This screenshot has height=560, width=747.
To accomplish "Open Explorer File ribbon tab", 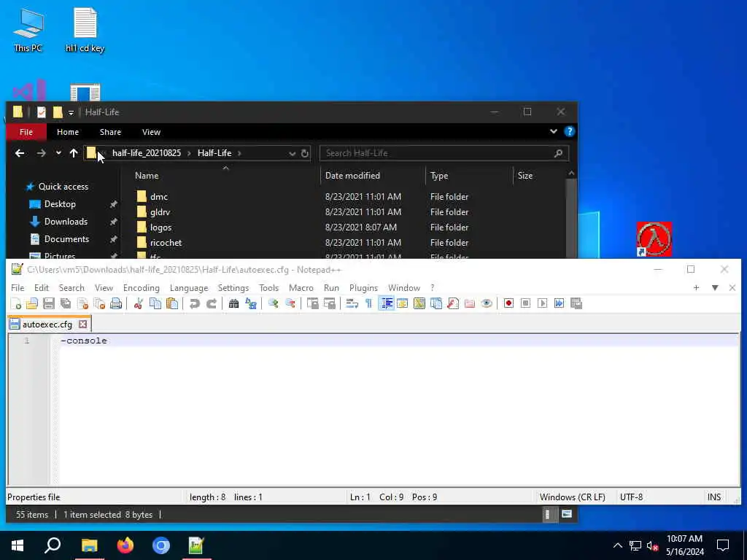I will coord(26,132).
